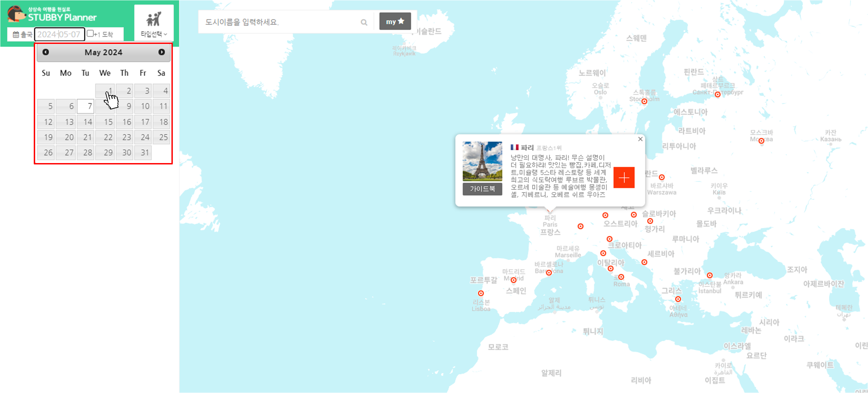Add Paris with the red plus button

point(624,177)
